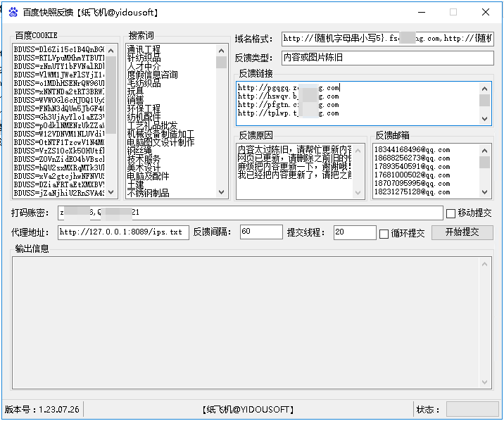Click the 开始提交 button
Viewport: 504px width, 421px height.
point(462,232)
